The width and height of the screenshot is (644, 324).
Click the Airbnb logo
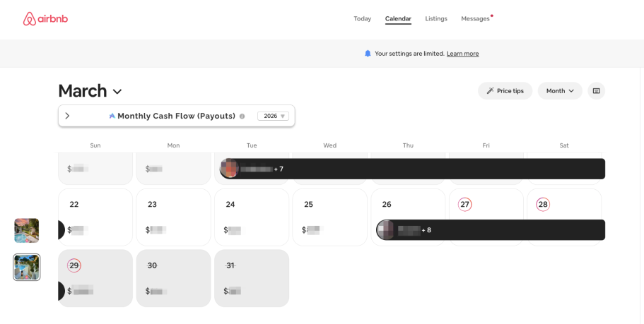pyautogui.click(x=45, y=19)
